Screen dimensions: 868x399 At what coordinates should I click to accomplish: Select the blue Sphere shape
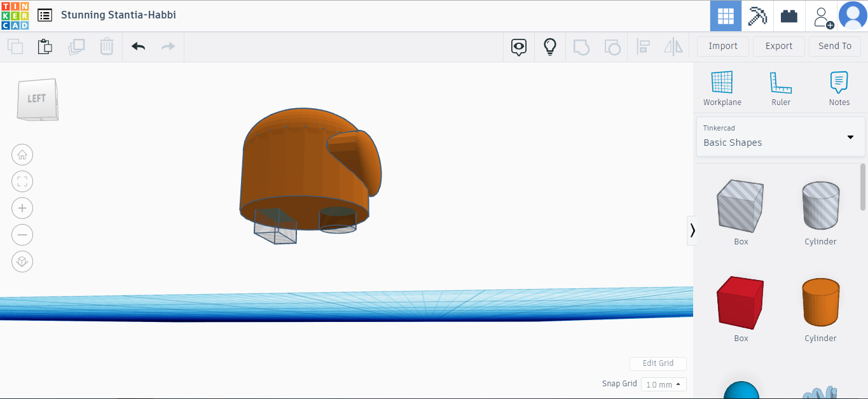(741, 390)
